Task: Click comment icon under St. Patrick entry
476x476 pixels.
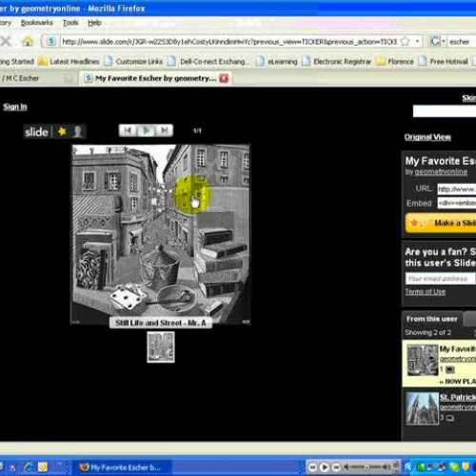Action: (449, 418)
